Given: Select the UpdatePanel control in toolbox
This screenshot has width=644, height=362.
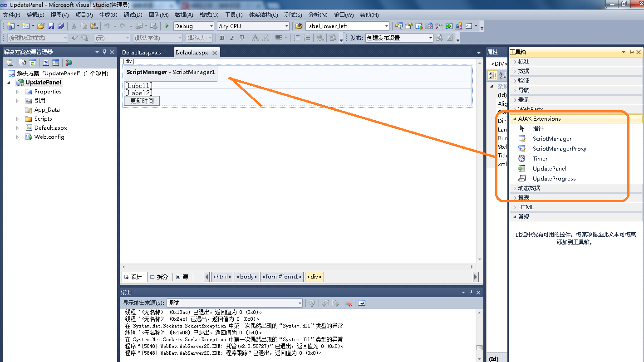Looking at the screenshot, I should [549, 169].
